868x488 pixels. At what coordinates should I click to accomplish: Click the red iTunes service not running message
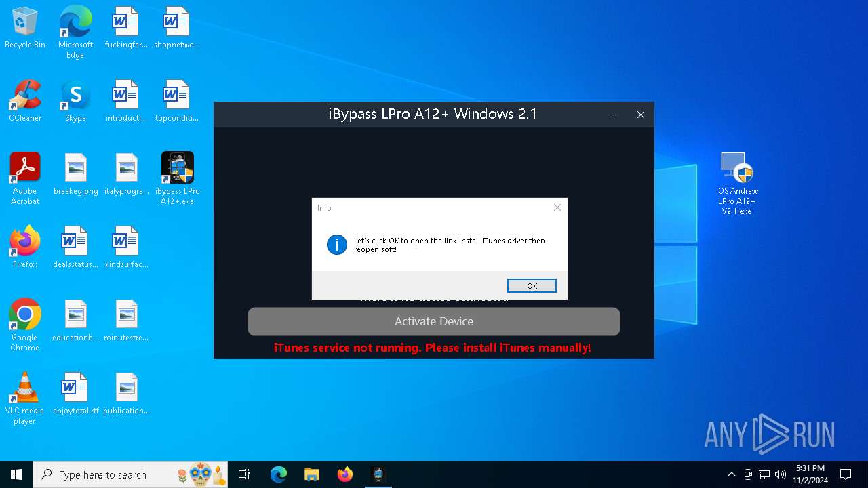[433, 348]
